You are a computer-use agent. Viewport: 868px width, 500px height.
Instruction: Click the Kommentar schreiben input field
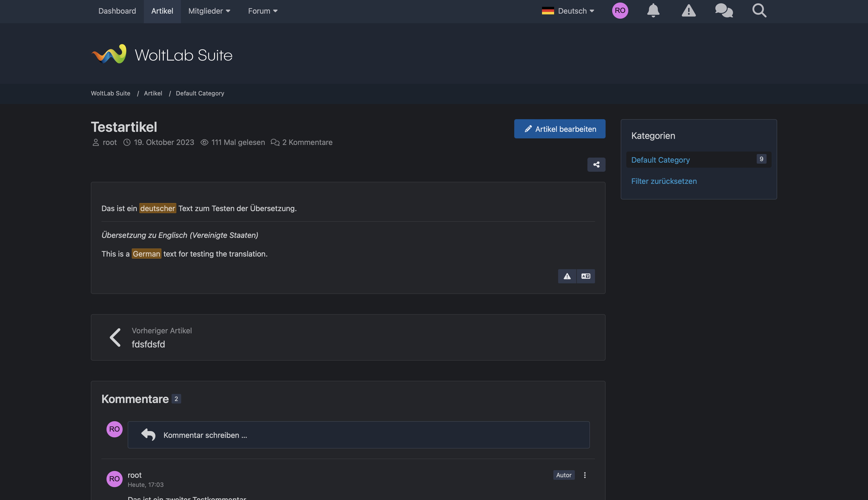(359, 435)
